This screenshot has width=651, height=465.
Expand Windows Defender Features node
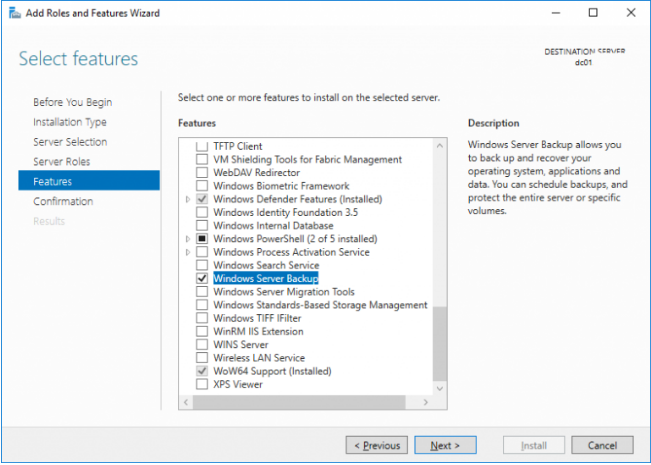[188, 199]
